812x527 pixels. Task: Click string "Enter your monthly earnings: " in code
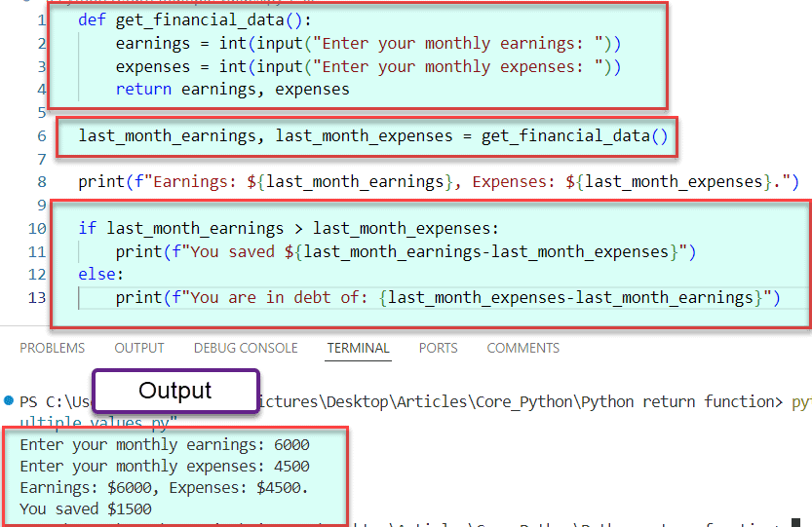coord(458,44)
